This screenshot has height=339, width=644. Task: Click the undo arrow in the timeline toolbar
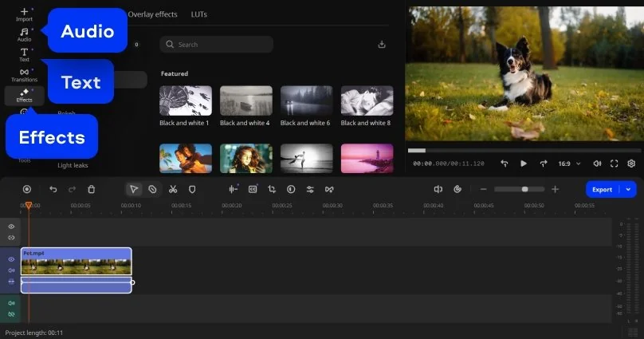coord(53,189)
